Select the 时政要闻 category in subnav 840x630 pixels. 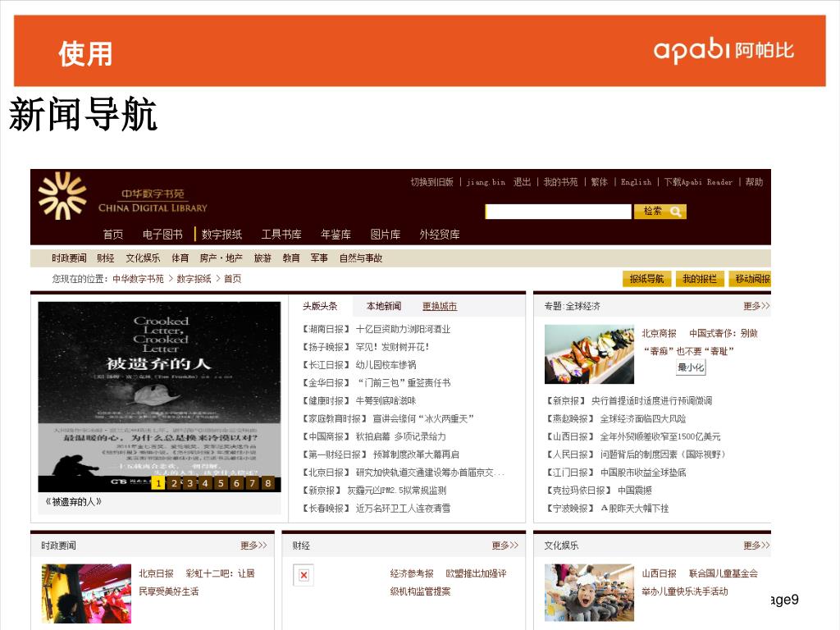69,258
